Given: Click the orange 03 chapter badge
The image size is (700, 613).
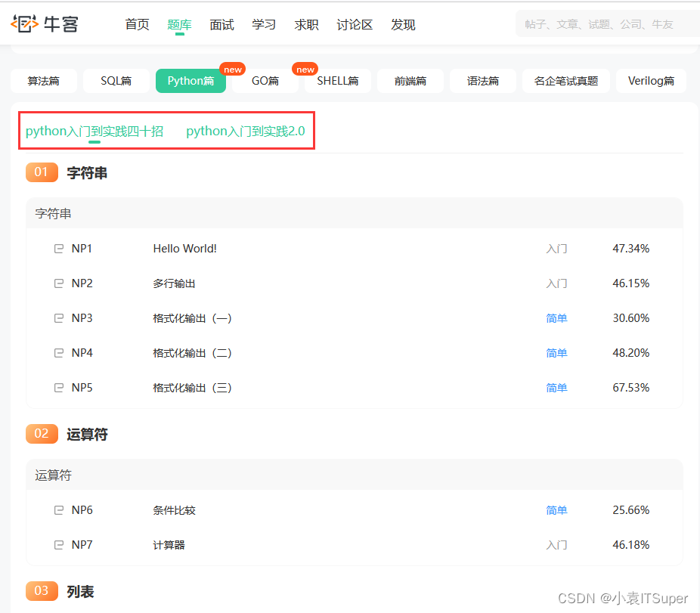Looking at the screenshot, I should 42,591.
